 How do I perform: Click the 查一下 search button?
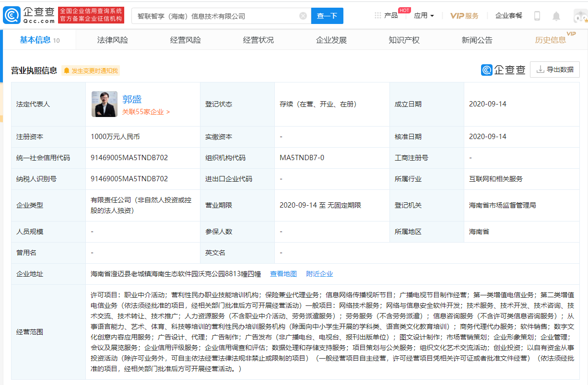(x=327, y=16)
